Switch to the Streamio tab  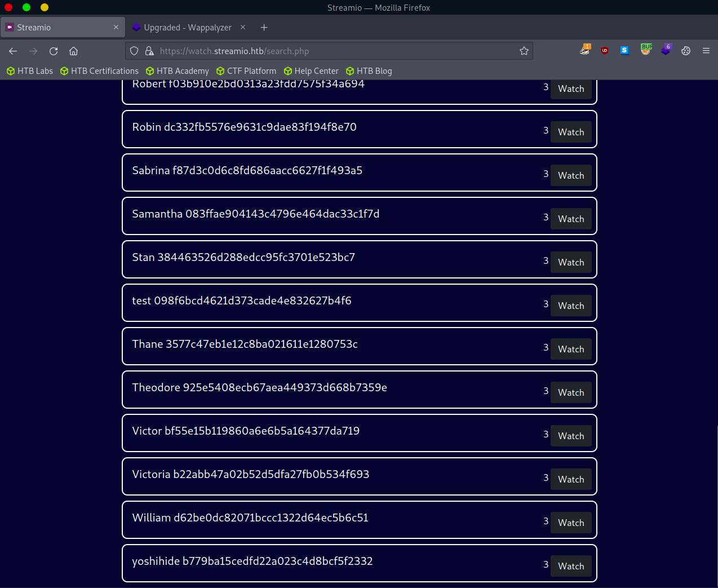pos(63,27)
